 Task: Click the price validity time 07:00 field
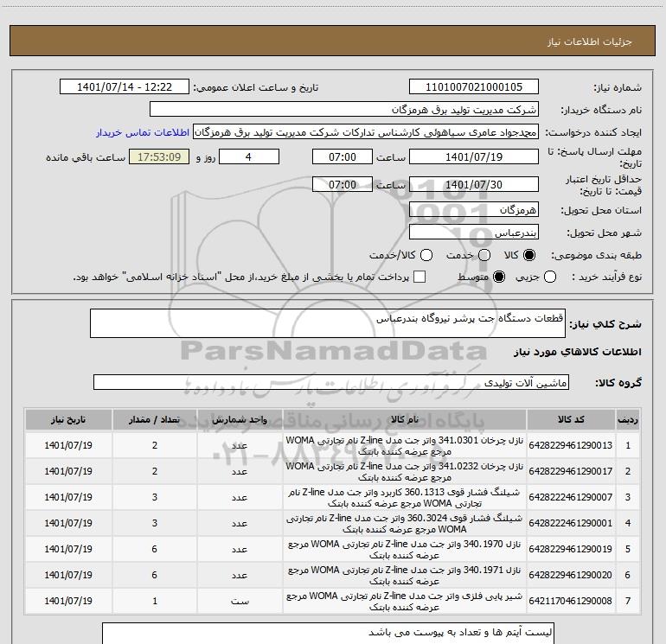tap(343, 184)
